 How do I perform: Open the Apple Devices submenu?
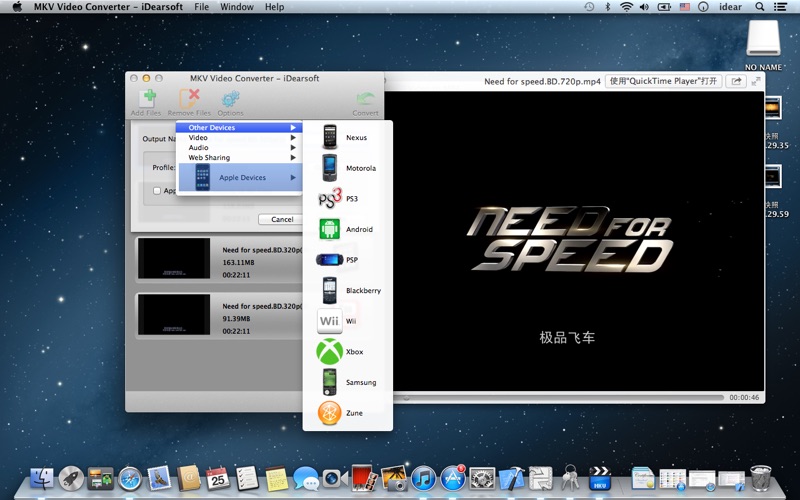[239, 178]
